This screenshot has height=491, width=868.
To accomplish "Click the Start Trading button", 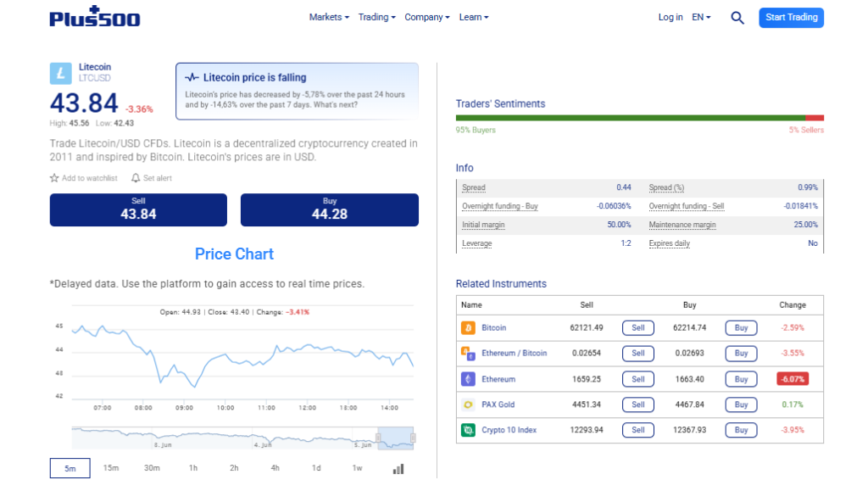I will (791, 18).
